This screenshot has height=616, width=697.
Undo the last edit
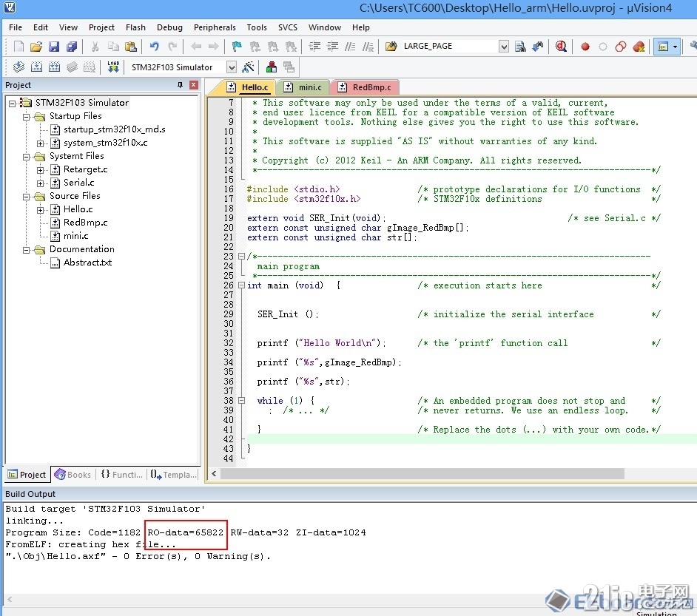(154, 46)
